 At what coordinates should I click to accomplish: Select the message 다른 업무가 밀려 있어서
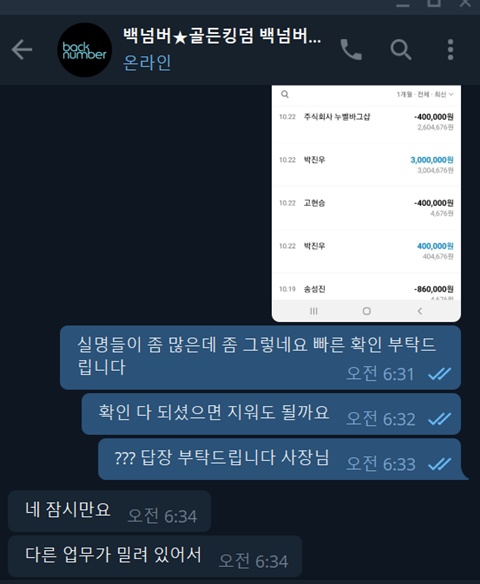click(x=155, y=556)
